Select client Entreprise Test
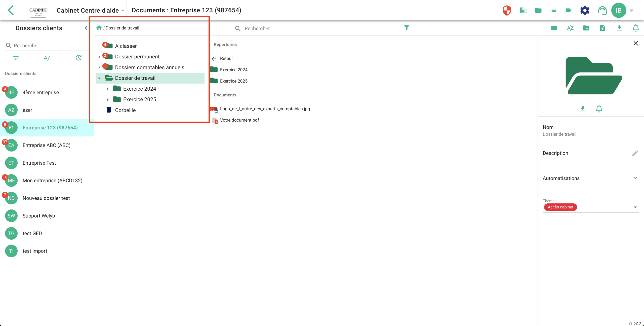644x326 pixels. tap(47, 163)
